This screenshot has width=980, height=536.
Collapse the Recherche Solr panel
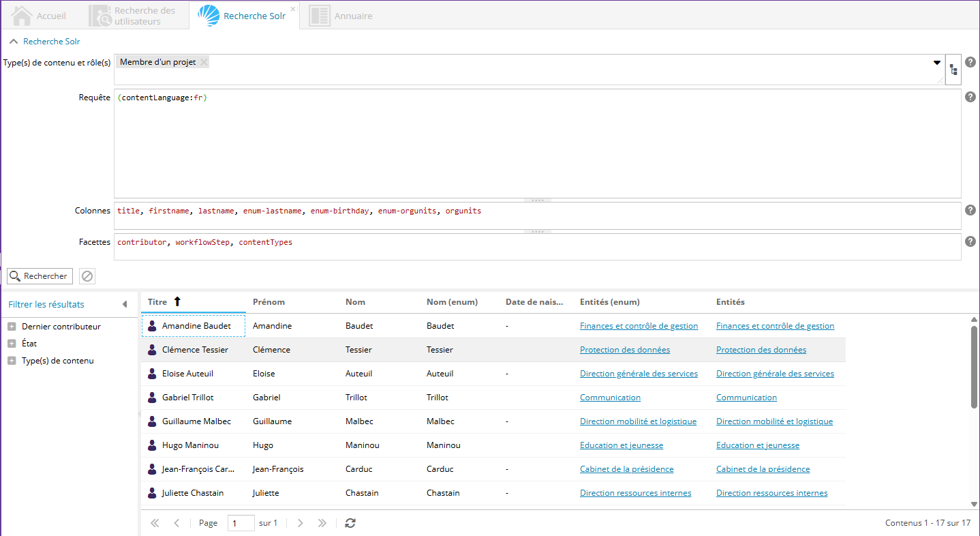coord(14,42)
